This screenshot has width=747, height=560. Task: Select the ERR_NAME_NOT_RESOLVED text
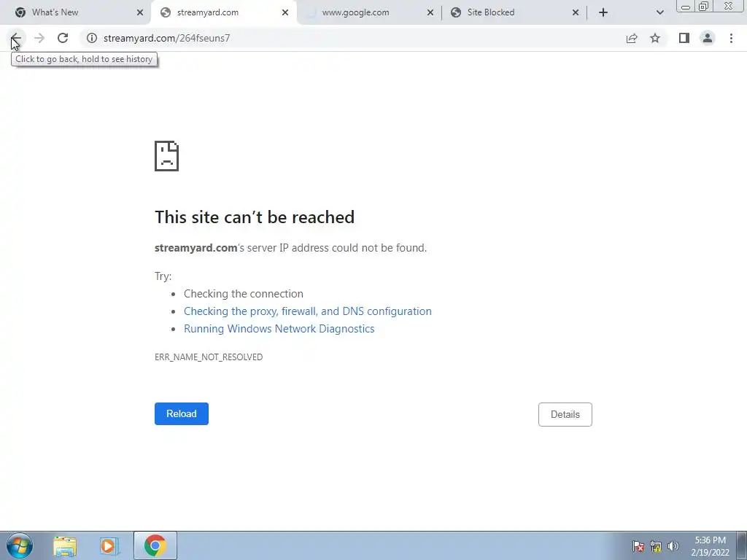click(x=209, y=357)
